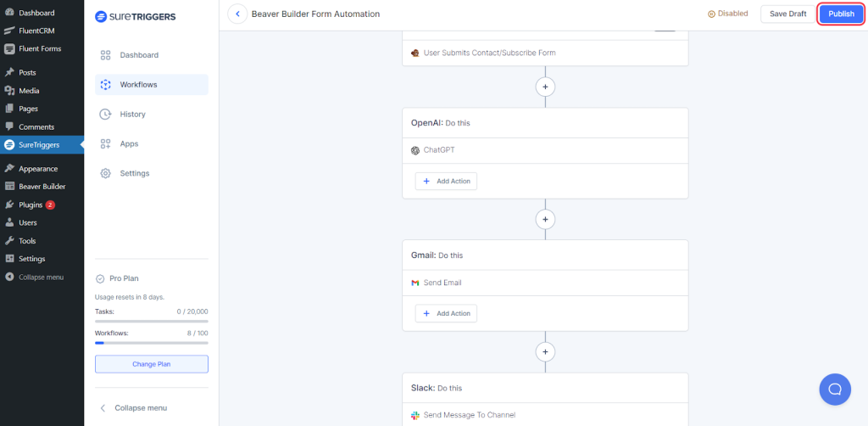Click plus circle between OpenAI and Gmail
Screen dimensions: 868x426
click(x=545, y=219)
